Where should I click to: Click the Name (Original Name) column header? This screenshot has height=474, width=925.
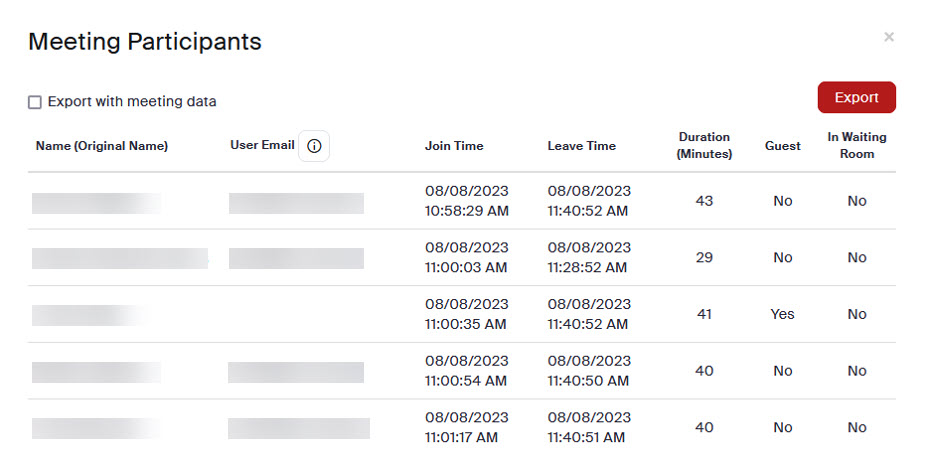tap(101, 146)
